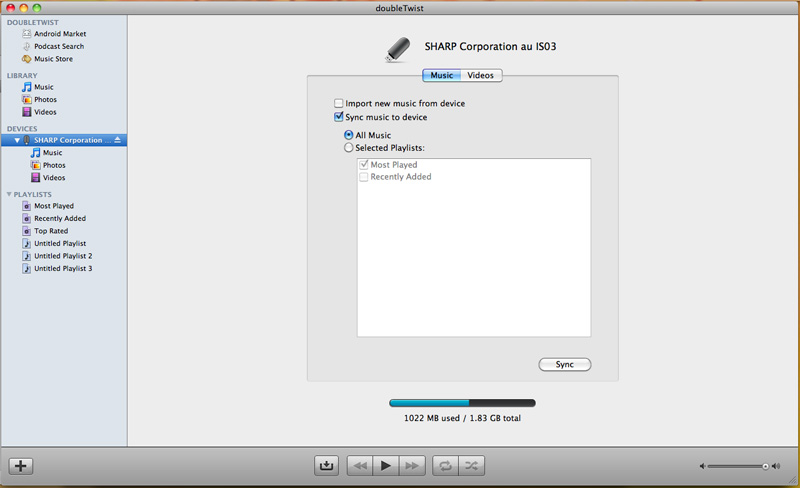The width and height of the screenshot is (800, 488).
Task: Switch to the Music tab
Action: pyautogui.click(x=442, y=76)
